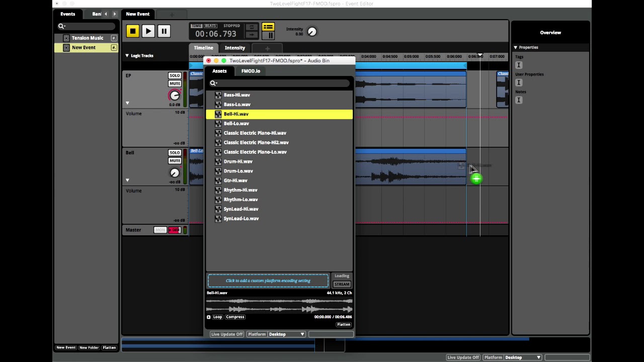The image size is (644, 362).
Task: Switch time display to BEATS mode
Action: 210,26
